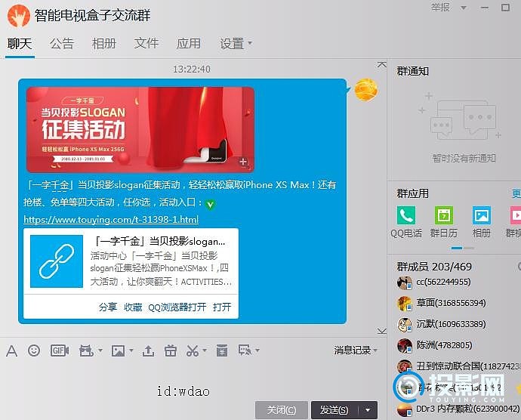Click the scissors screenshot icon
This screenshot has height=420, width=521.
pyautogui.click(x=193, y=351)
